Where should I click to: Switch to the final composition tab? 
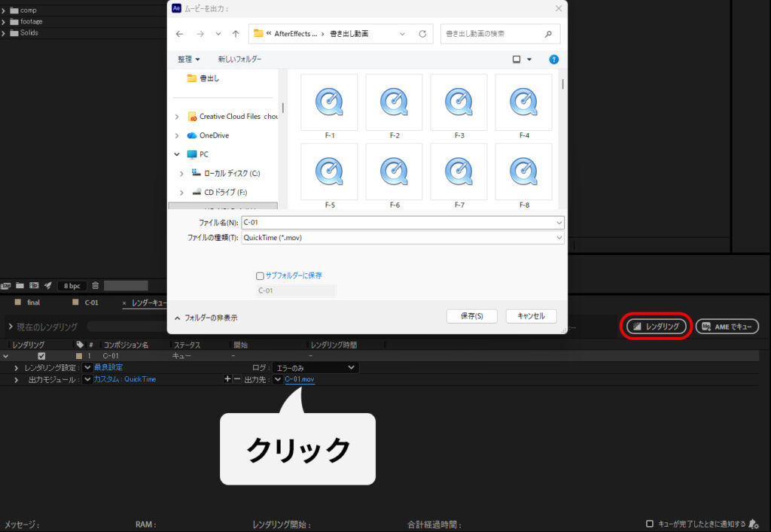click(33, 302)
